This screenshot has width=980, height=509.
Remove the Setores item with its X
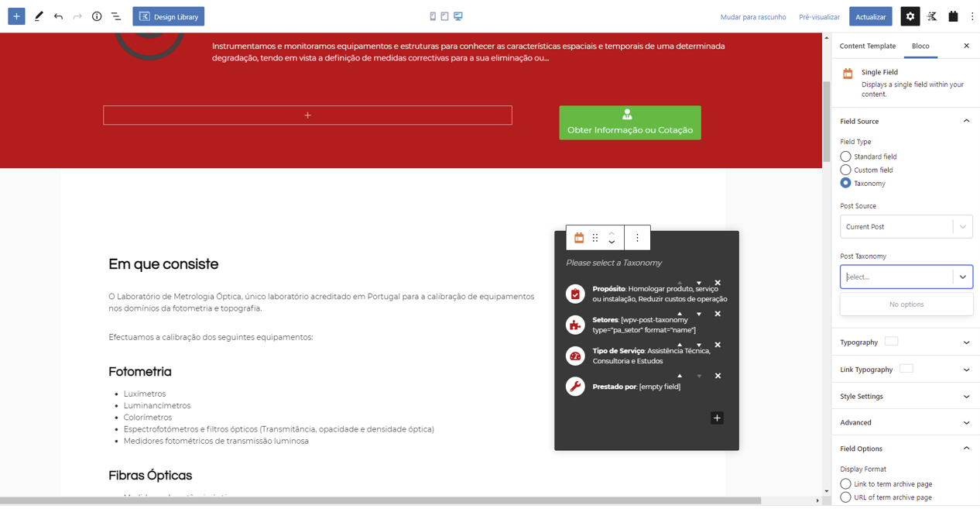718,314
